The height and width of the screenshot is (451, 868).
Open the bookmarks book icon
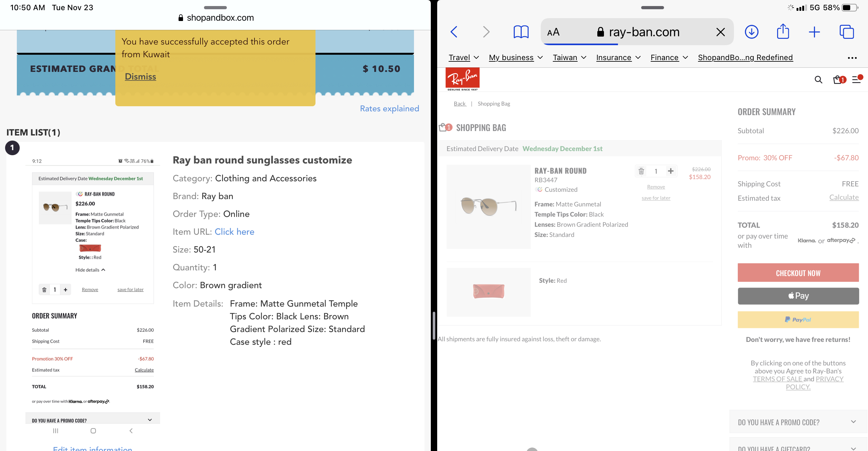pos(521,32)
